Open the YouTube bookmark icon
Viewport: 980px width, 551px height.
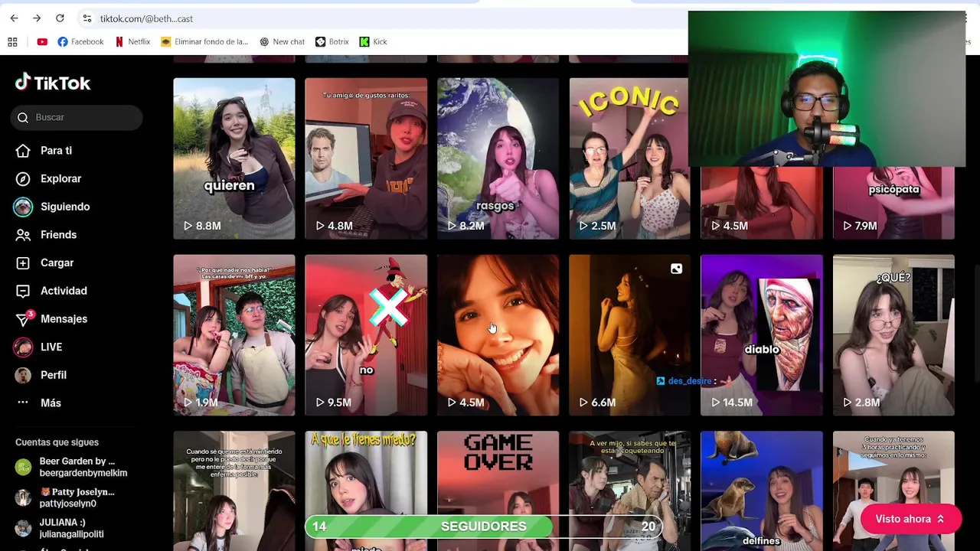42,42
